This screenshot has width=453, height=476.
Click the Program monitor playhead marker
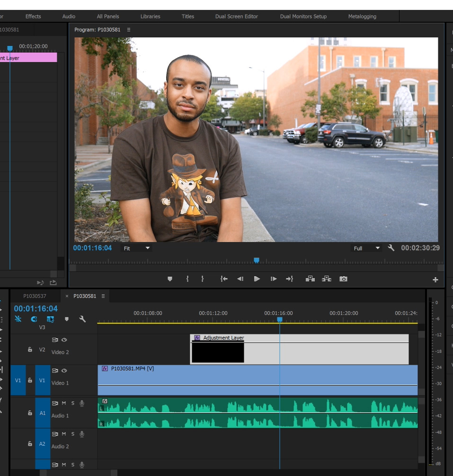click(257, 260)
